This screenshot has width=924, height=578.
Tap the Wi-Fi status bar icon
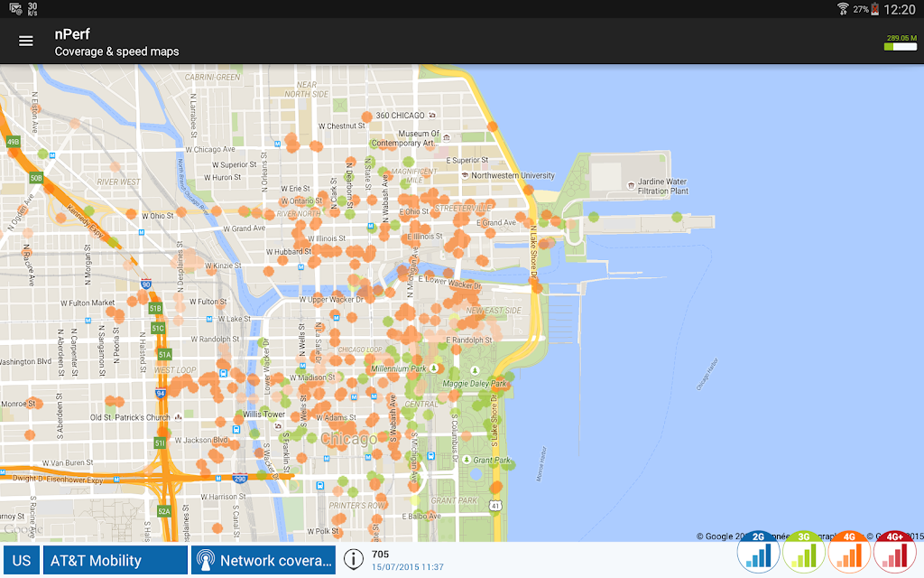843,9
